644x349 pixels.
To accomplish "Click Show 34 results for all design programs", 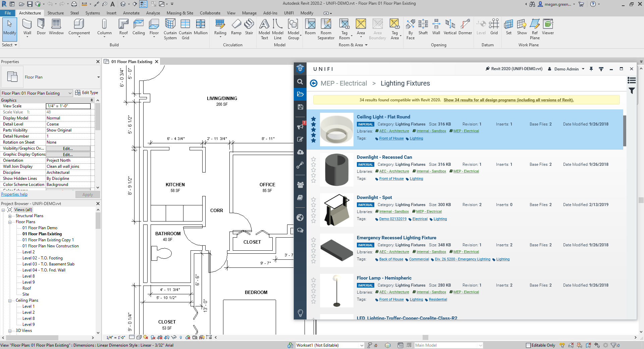I will (508, 100).
